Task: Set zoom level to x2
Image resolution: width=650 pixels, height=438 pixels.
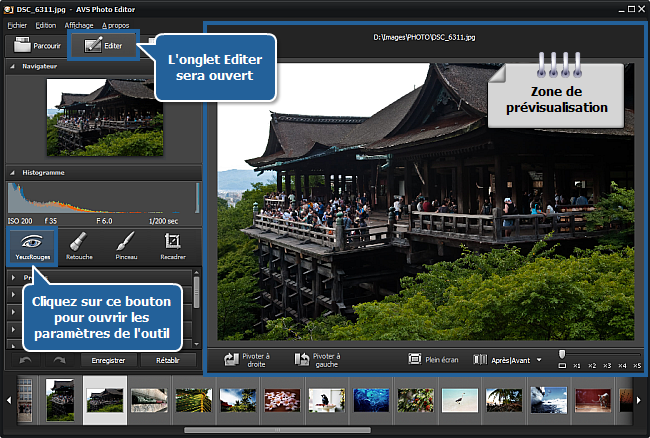Action: 592,365
